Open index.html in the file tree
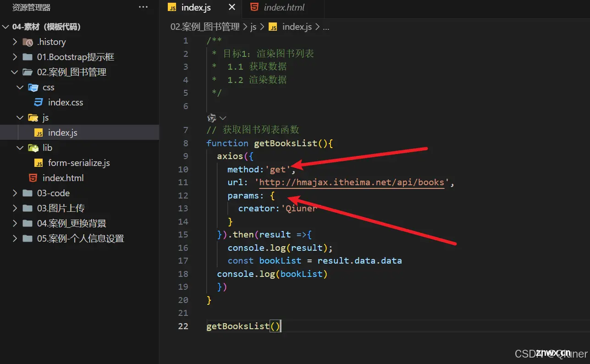Image resolution: width=590 pixels, height=364 pixels. point(63,178)
